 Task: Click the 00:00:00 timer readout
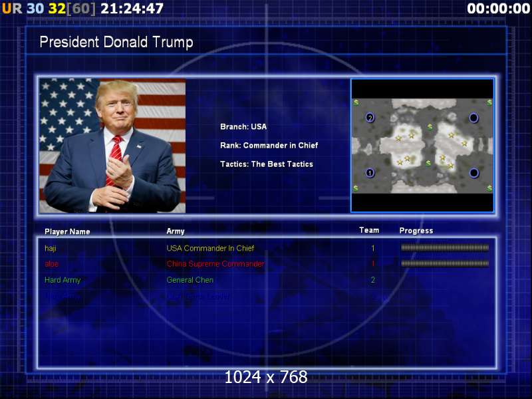click(498, 9)
